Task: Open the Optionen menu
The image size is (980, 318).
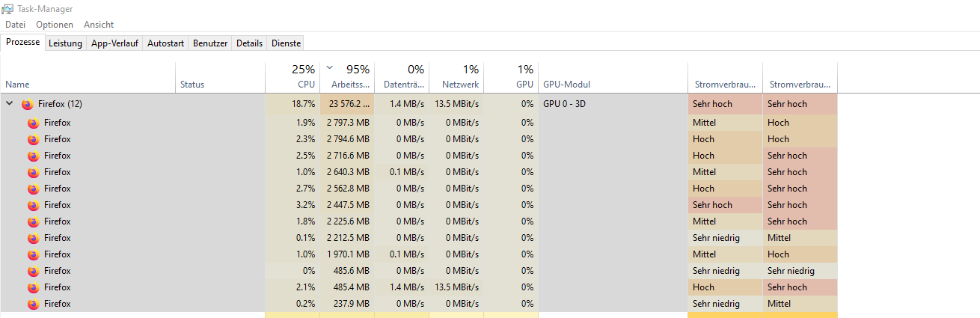Action: click(55, 25)
